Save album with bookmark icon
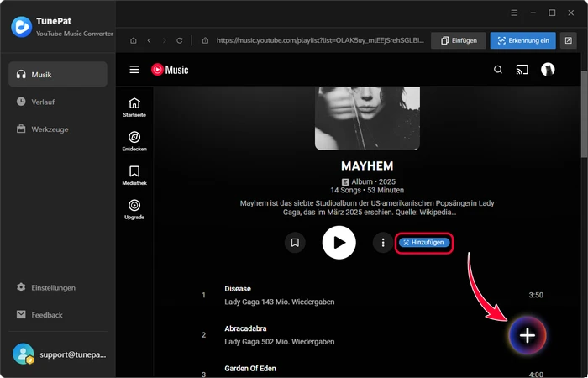This screenshot has height=378, width=588. click(x=295, y=243)
